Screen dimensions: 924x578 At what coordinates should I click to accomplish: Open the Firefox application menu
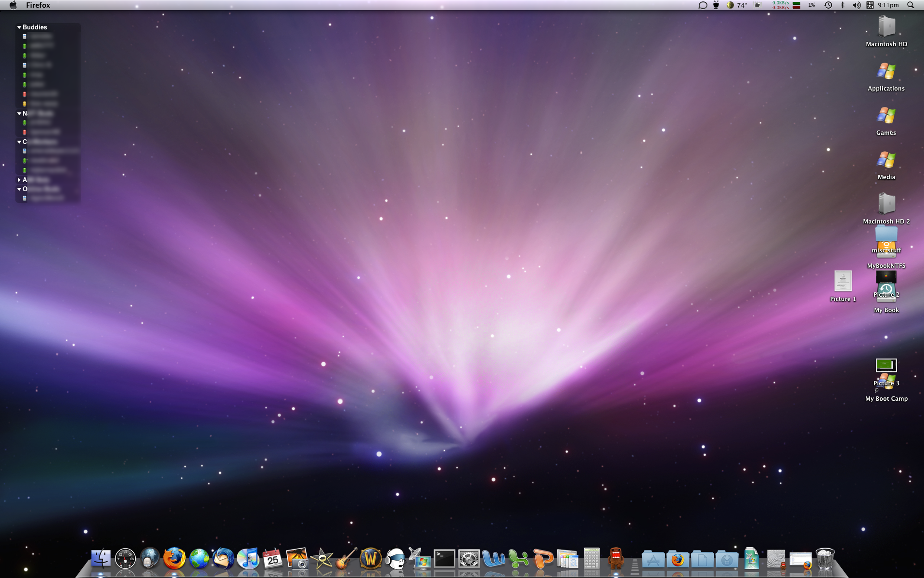38,5
